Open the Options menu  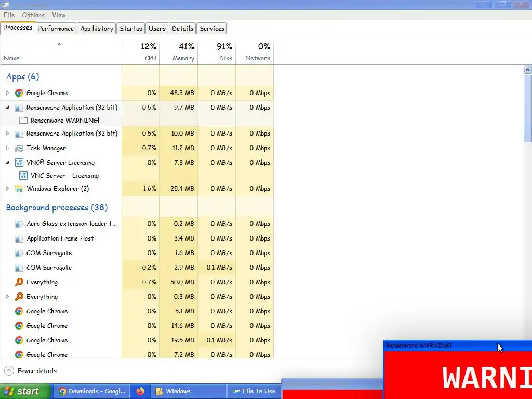point(33,15)
